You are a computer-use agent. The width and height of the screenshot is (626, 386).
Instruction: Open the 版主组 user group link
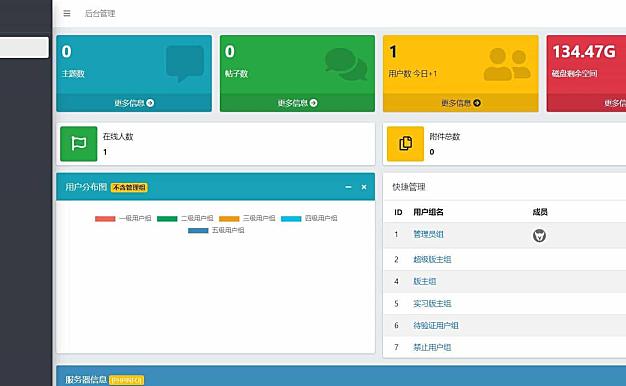(x=425, y=281)
